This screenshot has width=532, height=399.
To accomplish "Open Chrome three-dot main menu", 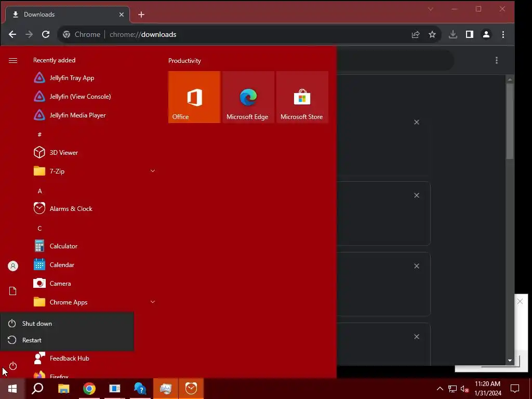I will click(503, 34).
